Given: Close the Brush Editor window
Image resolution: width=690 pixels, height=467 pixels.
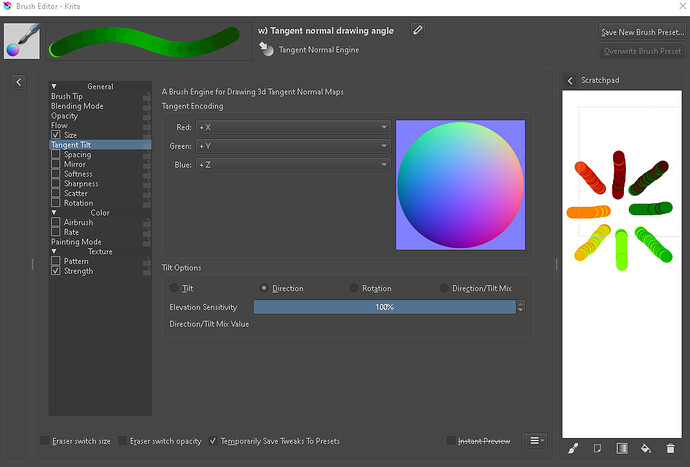Looking at the screenshot, I should (683, 6).
